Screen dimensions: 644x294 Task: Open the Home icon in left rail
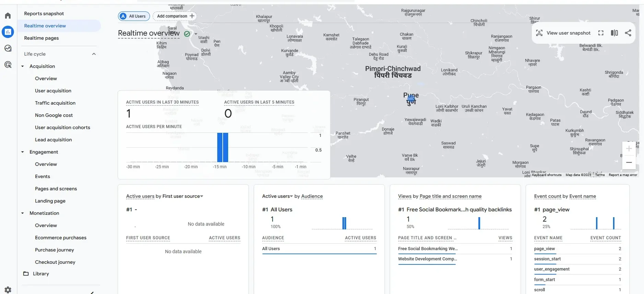click(x=8, y=16)
